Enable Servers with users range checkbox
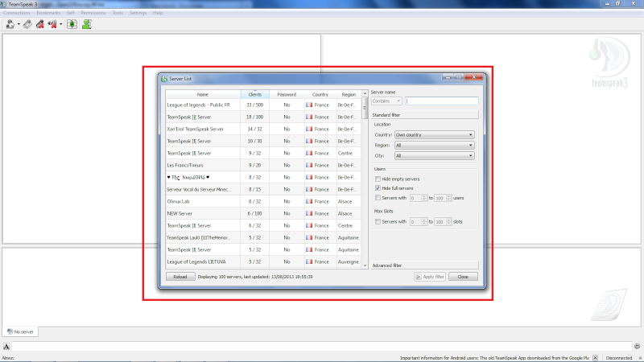 pos(378,198)
